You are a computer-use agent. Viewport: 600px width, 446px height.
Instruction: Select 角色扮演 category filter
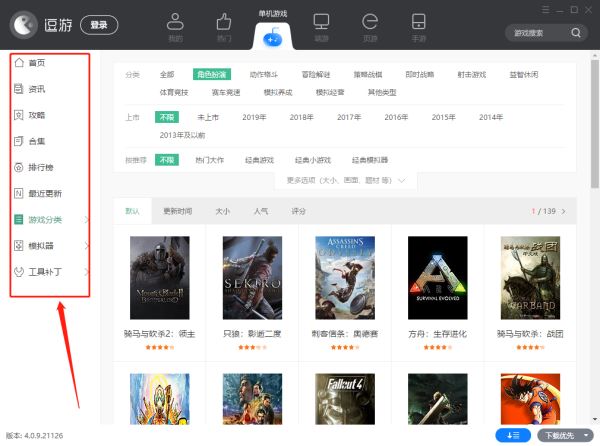(x=212, y=75)
